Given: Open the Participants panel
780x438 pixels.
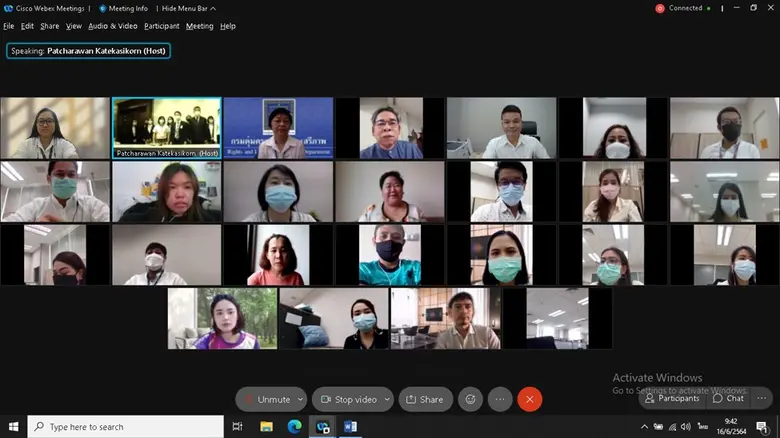Looking at the screenshot, I should [x=672, y=398].
